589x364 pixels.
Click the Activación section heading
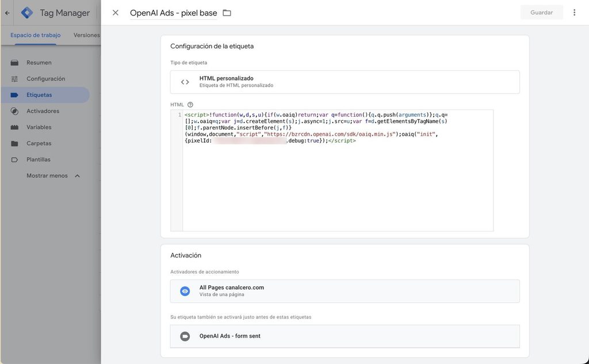coord(186,255)
